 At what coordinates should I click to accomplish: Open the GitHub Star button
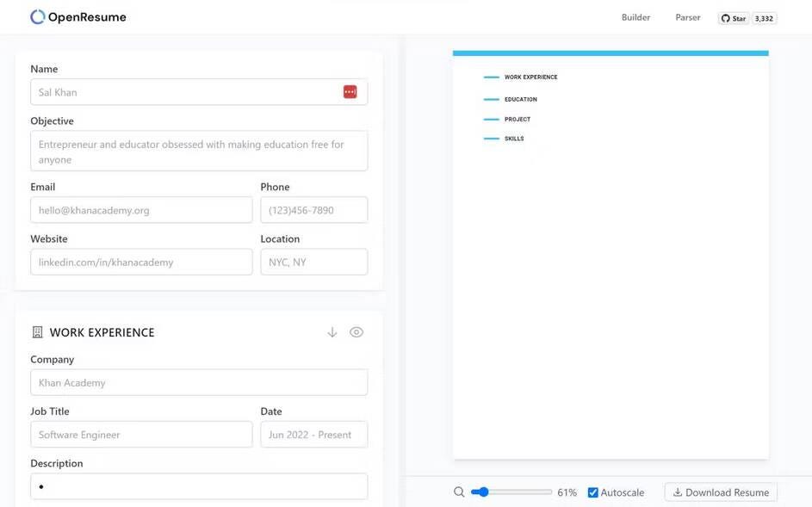point(734,18)
